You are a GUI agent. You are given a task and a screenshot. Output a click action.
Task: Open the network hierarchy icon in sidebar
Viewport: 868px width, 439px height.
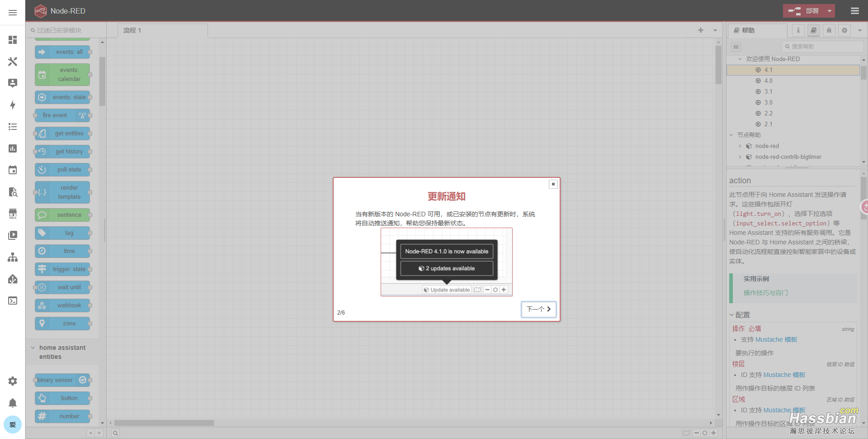pos(13,257)
